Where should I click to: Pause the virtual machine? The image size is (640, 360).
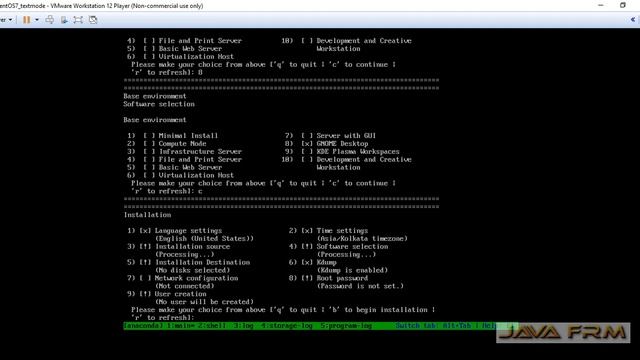(x=27, y=20)
